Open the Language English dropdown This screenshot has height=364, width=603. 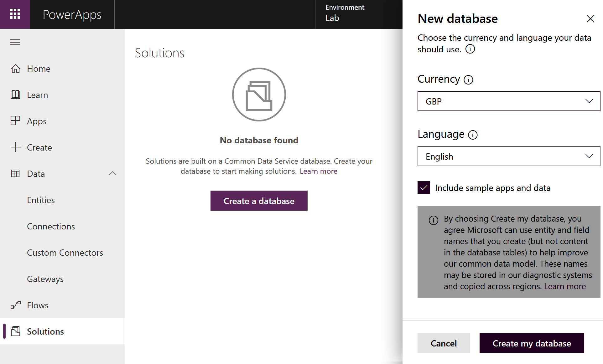[509, 156]
